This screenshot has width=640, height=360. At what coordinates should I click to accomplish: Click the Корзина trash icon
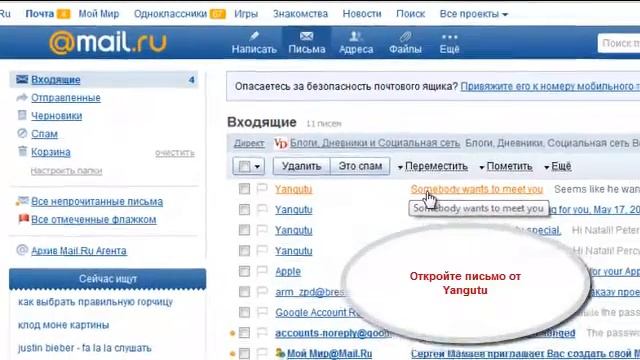22,151
